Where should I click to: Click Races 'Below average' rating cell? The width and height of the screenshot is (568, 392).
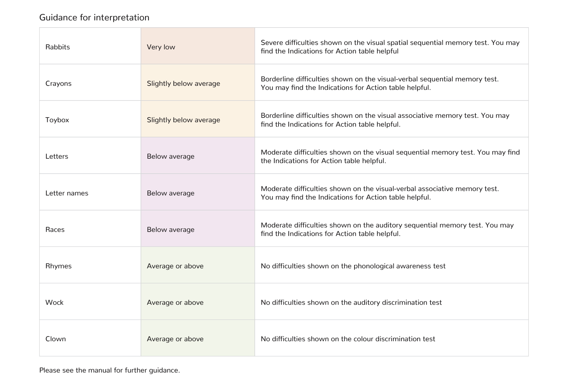click(x=198, y=229)
